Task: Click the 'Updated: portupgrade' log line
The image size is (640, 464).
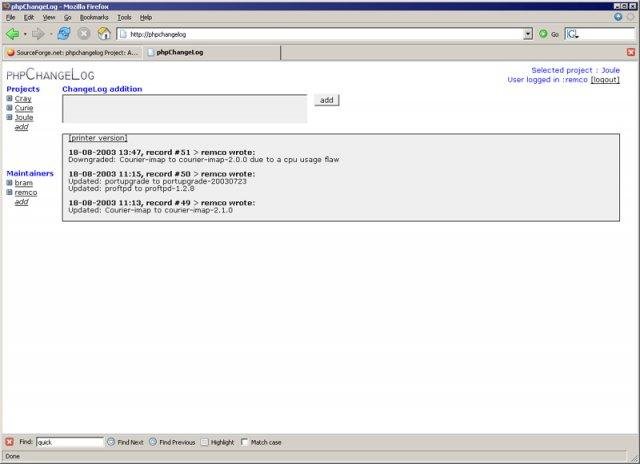Action: pyautogui.click(x=158, y=181)
